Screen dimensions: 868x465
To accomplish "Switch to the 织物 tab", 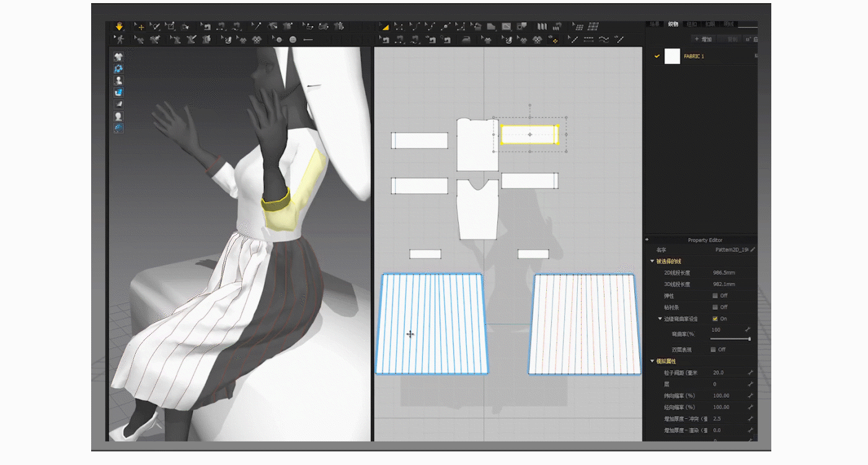I will [x=673, y=24].
